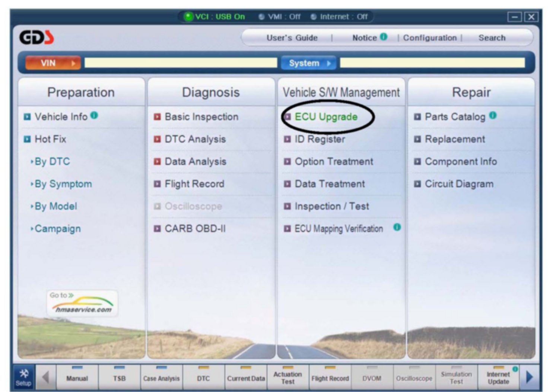553x392 pixels.
Task: Click the VIN input field
Action: [x=181, y=63]
